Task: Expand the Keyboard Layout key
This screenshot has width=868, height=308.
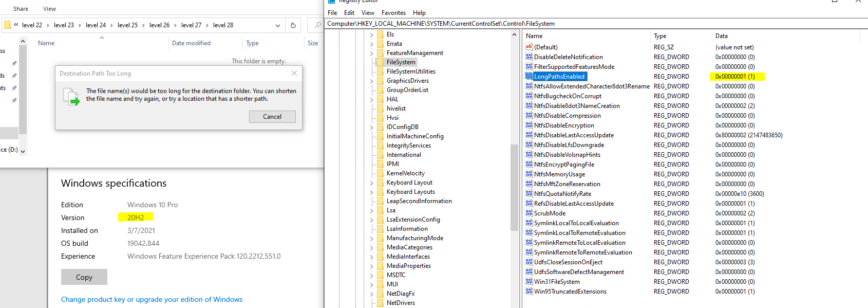Action: [x=371, y=183]
